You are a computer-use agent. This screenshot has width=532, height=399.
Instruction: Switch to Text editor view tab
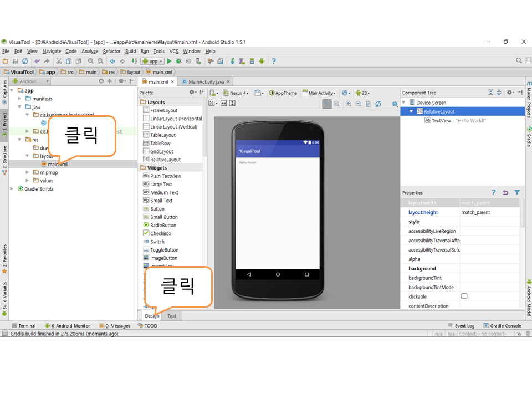[x=172, y=316]
